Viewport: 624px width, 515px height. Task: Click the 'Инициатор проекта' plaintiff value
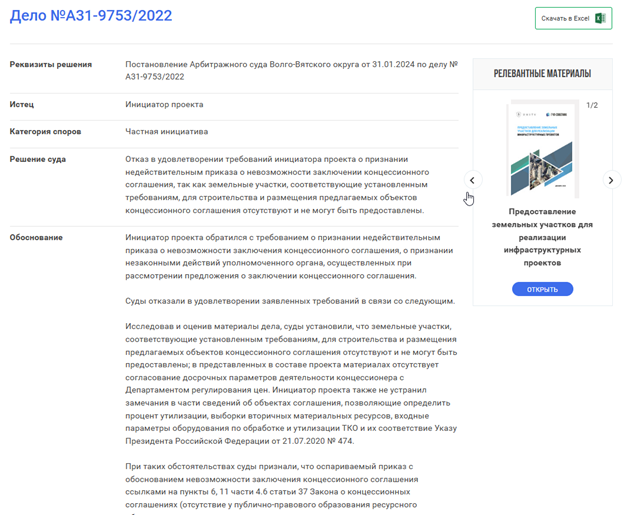click(164, 104)
